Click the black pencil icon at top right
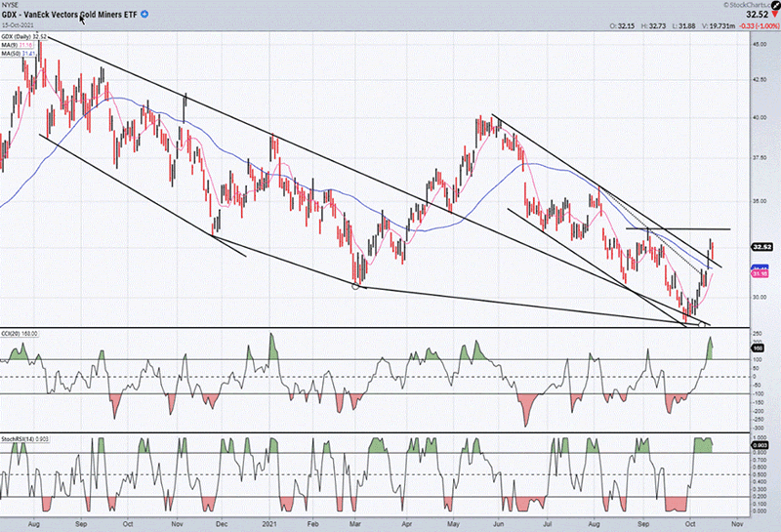This screenshot has height=532, width=781. click(x=776, y=4)
